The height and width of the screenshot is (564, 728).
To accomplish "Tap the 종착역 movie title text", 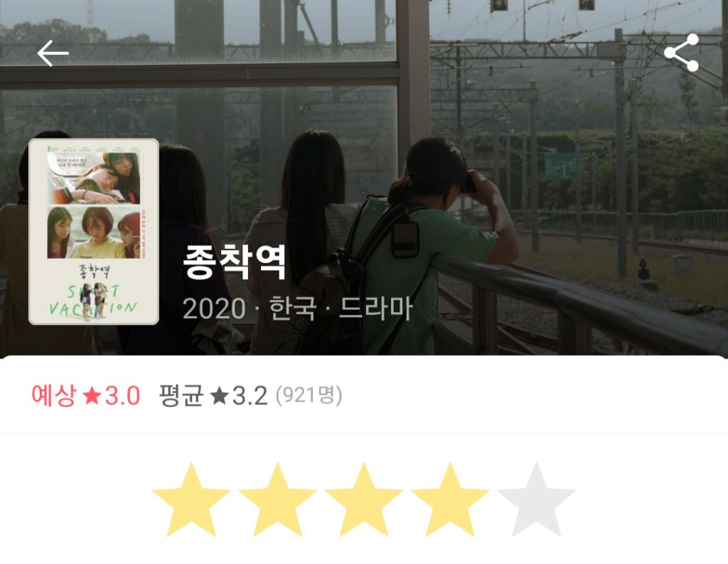I will coord(235,262).
